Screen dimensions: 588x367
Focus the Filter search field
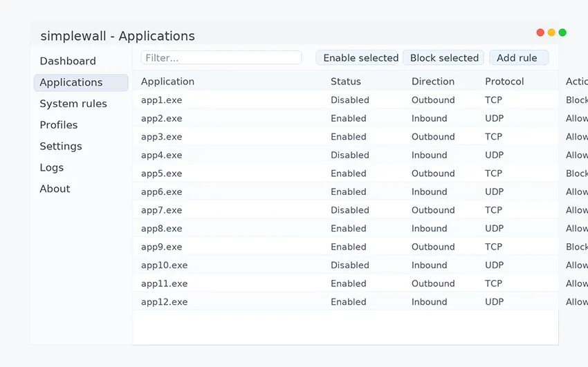[221, 58]
